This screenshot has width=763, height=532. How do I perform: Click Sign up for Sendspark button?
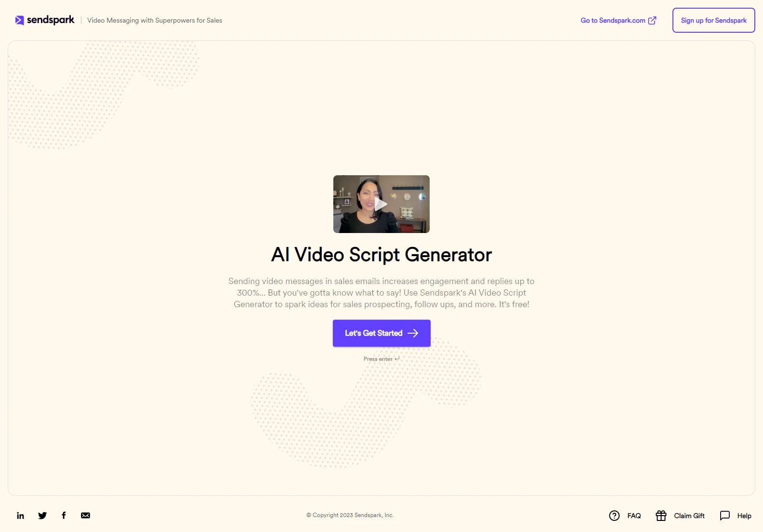(x=713, y=20)
